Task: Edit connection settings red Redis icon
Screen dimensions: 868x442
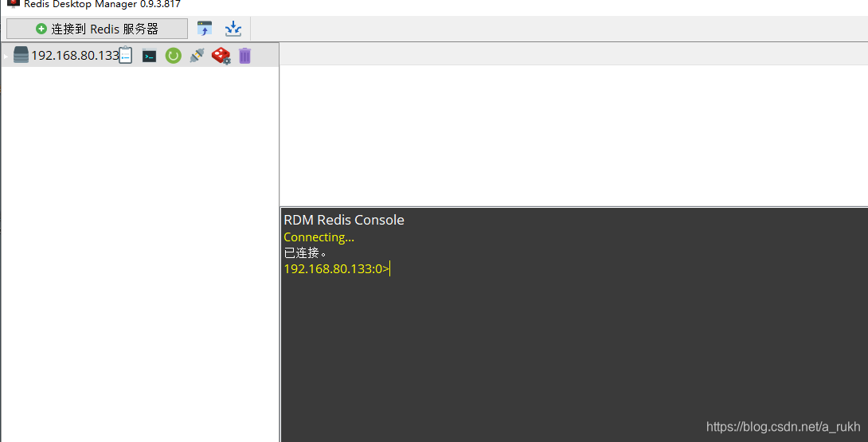Action: (x=221, y=56)
